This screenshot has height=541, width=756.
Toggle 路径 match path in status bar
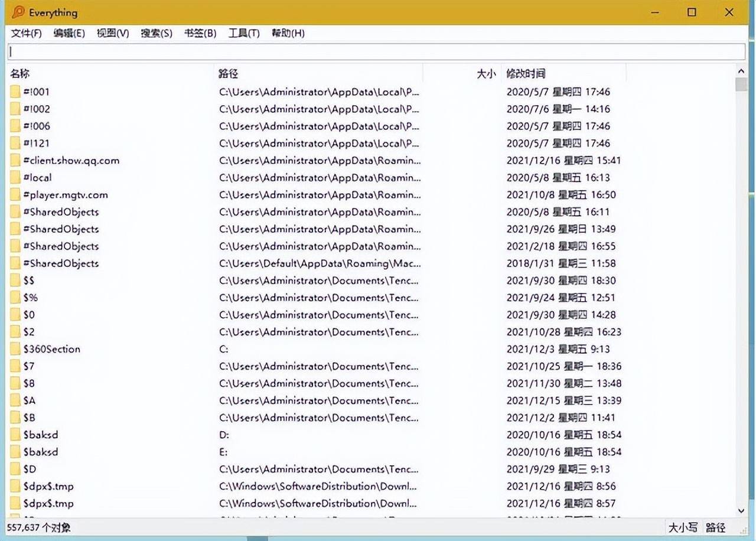[x=715, y=527]
